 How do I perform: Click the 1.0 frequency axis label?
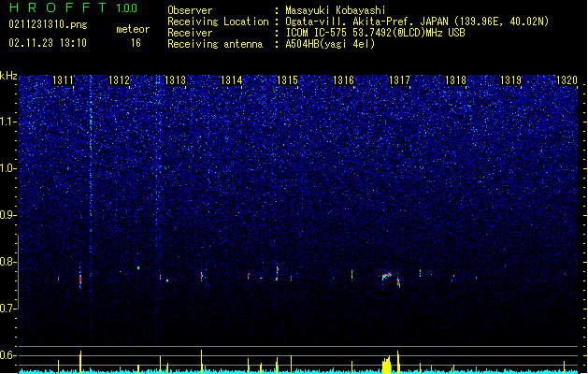7,168
